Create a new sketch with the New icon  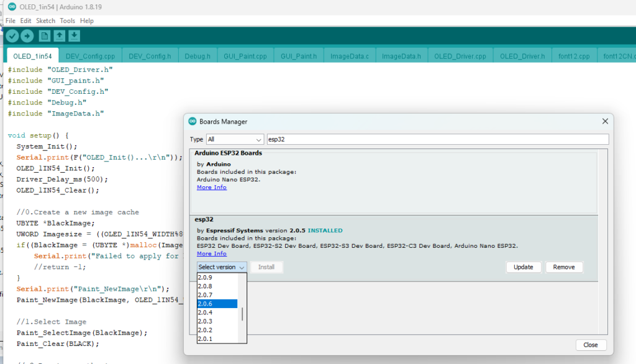[45, 36]
